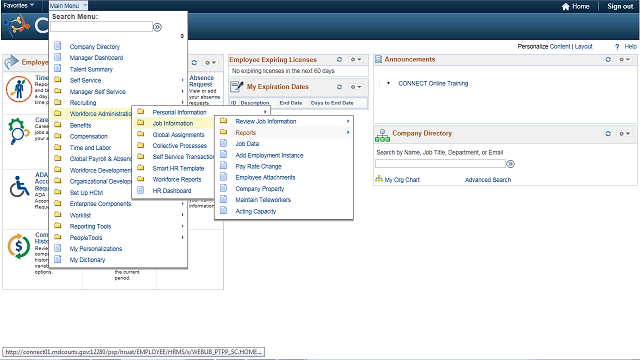Click the Benefits folder icon
640x360 pixels.
(x=58, y=124)
